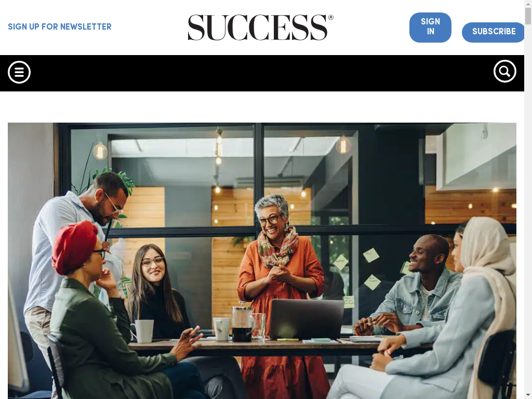Viewport: 532px width, 399px height.
Task: Open the hamburger navigation menu
Action: click(x=19, y=72)
